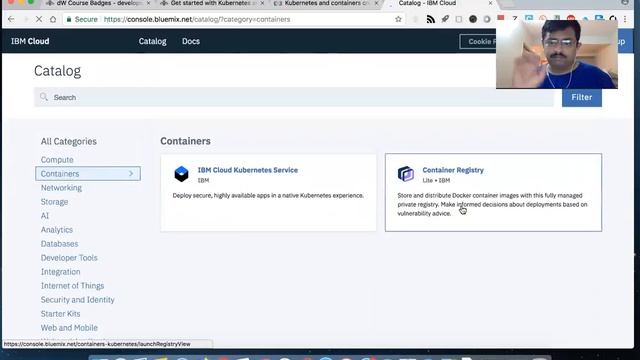
Task: Click the IBM Cloud logo link
Action: click(x=30, y=41)
